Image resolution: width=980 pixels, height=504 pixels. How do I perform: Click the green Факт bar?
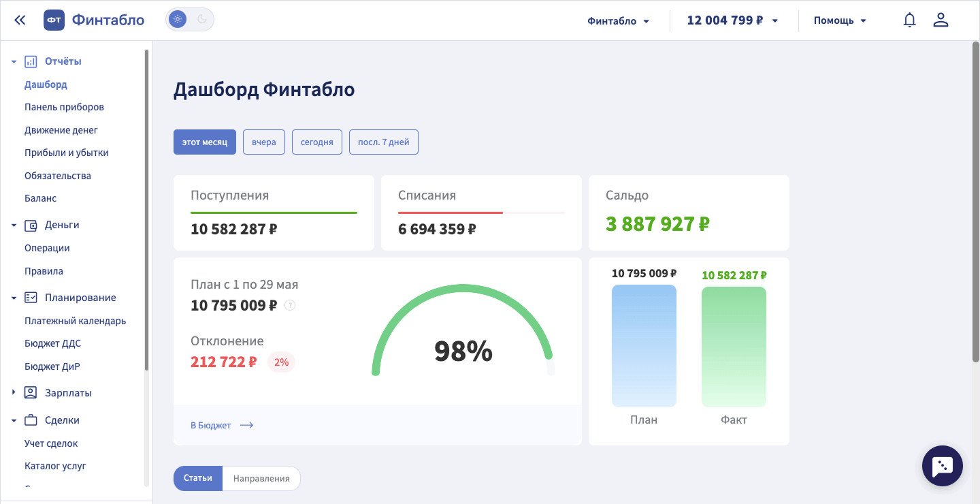(x=734, y=347)
